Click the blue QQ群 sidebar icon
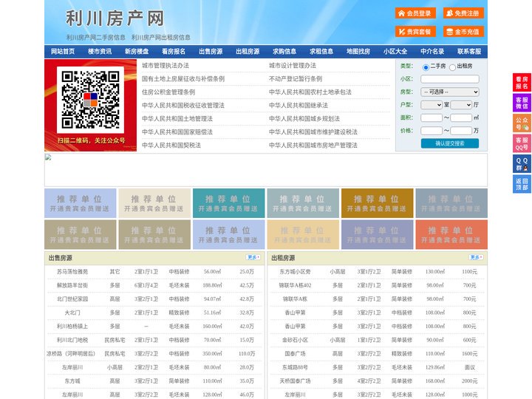Image resolution: width=532 pixels, height=399 pixels. (x=522, y=164)
